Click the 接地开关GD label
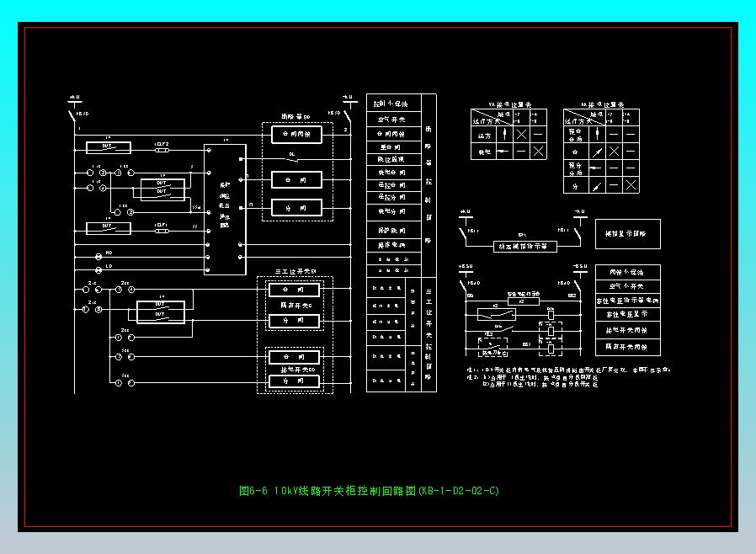This screenshot has height=554, width=756. pyautogui.click(x=297, y=370)
